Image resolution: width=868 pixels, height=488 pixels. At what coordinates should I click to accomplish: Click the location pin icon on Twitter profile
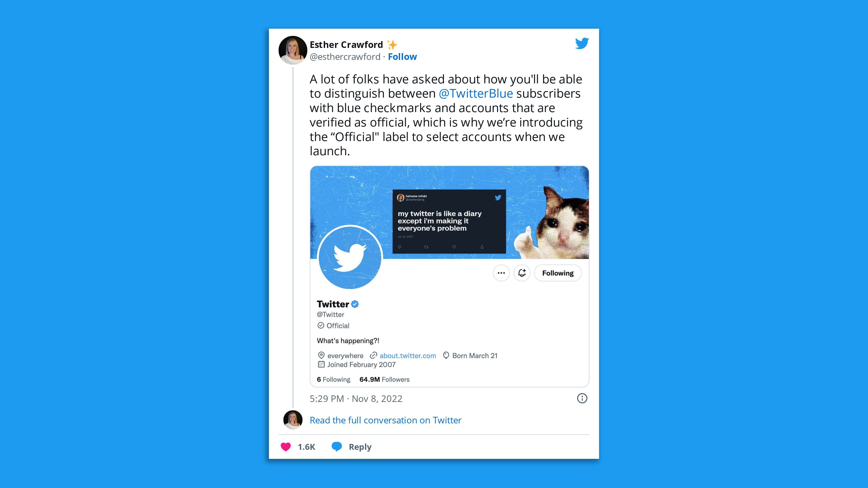click(320, 355)
